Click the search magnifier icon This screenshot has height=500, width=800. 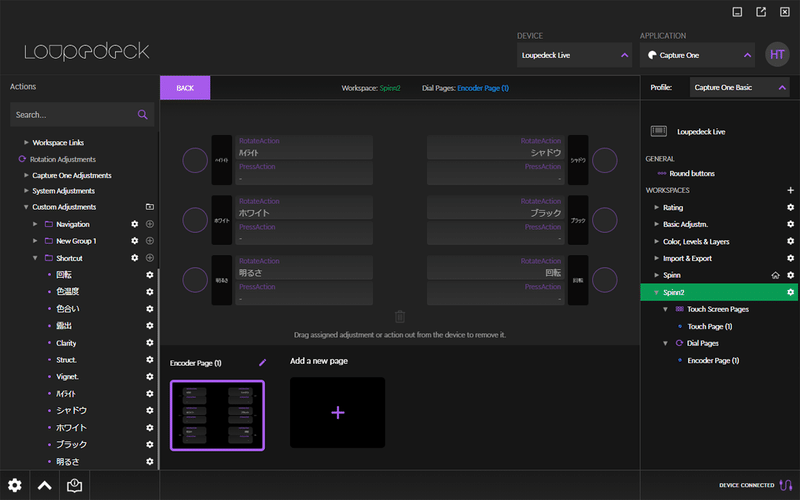coord(142,115)
